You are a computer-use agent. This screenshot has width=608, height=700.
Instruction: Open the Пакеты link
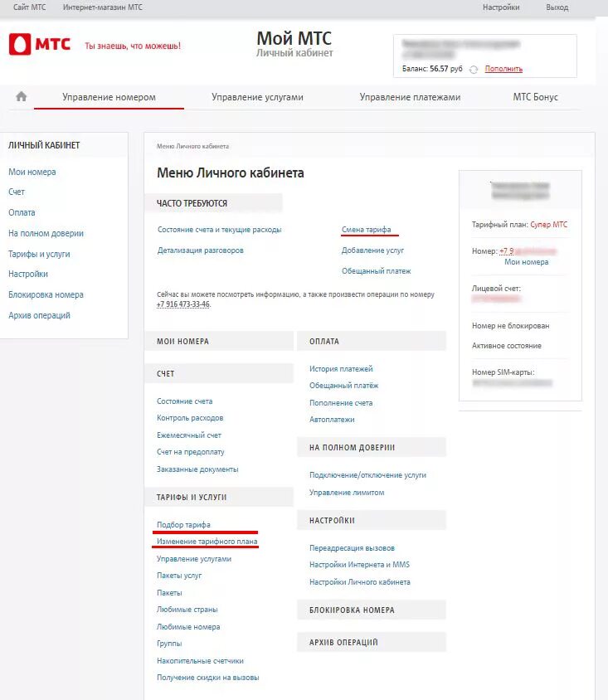click(170, 593)
